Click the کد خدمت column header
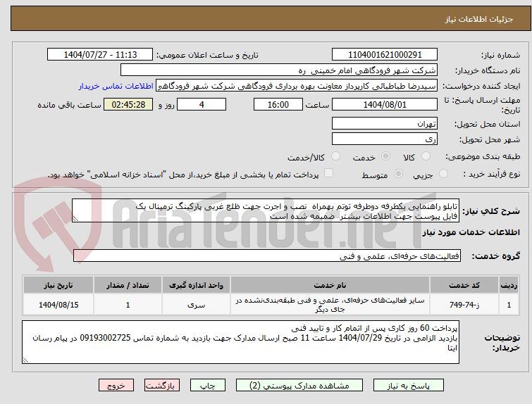This screenshot has height=404, width=532. [x=464, y=285]
